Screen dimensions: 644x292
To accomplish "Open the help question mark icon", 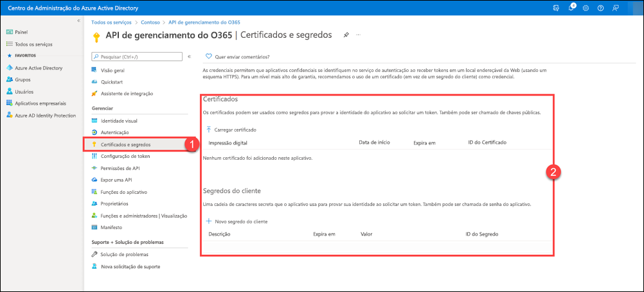I will coord(600,8).
